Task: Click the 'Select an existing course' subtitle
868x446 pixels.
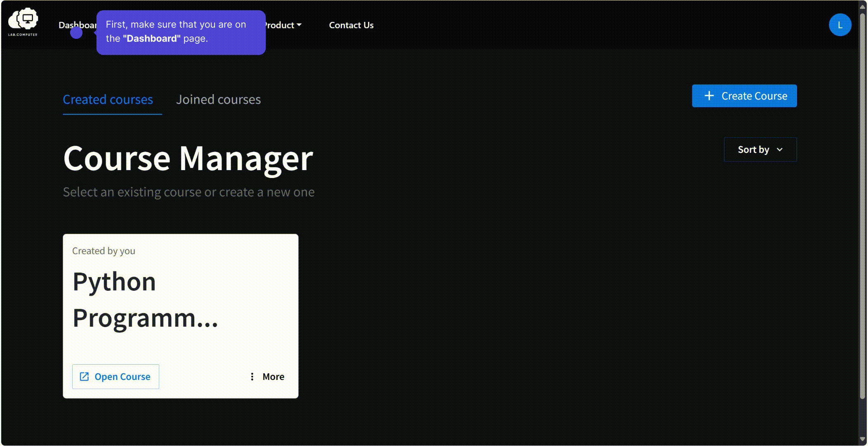Action: [x=189, y=192]
